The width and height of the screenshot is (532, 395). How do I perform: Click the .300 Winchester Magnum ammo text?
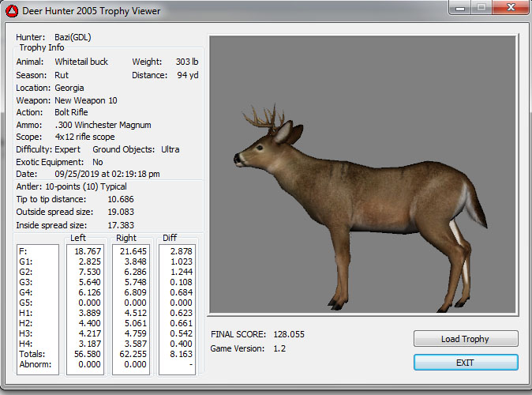103,125
